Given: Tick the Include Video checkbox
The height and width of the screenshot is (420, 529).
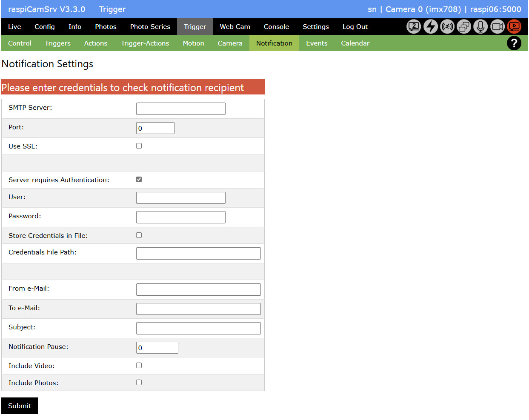Looking at the screenshot, I should [x=139, y=366].
